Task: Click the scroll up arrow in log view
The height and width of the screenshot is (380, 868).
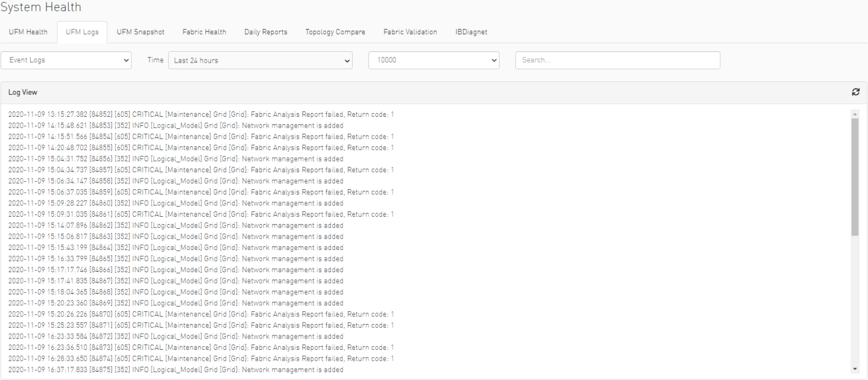Action: pos(855,113)
